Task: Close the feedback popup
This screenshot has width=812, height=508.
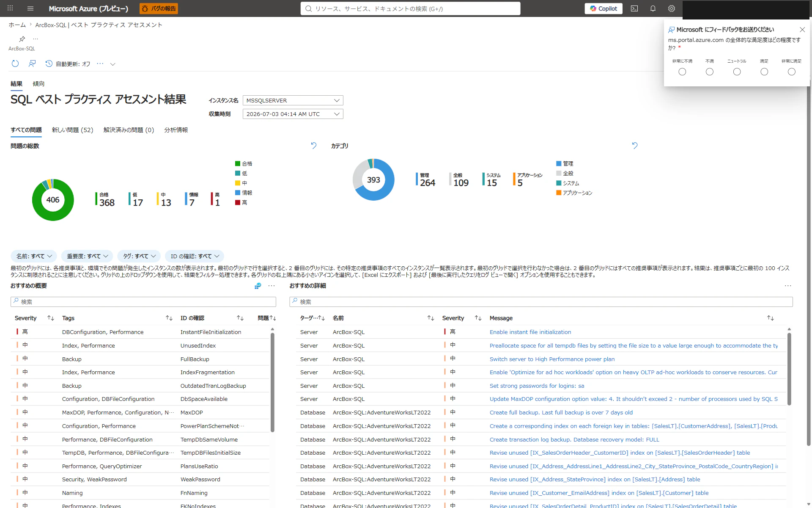Action: point(802,30)
